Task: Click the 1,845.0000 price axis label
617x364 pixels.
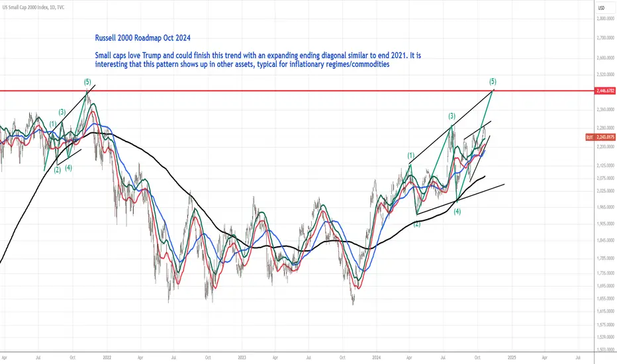Action: pos(605,240)
